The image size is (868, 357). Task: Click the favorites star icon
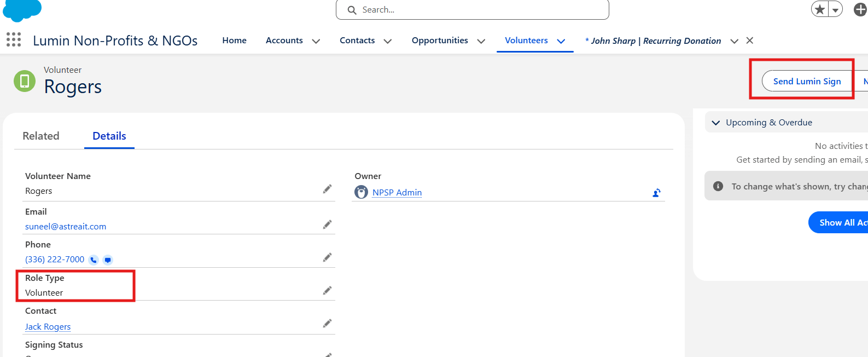click(820, 9)
